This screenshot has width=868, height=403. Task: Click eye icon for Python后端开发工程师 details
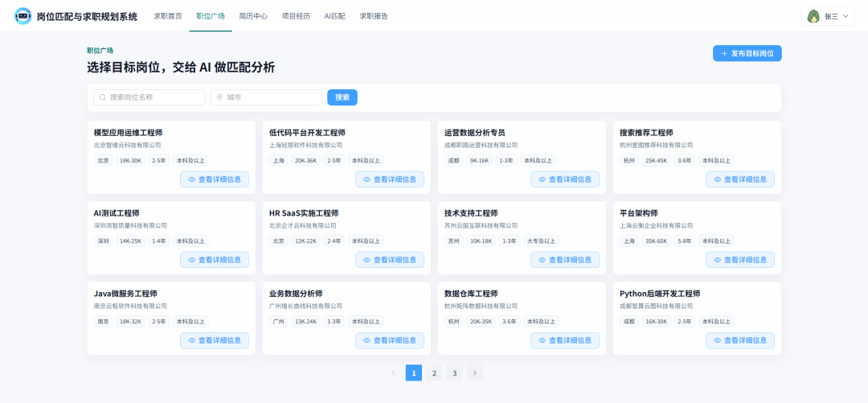(718, 340)
